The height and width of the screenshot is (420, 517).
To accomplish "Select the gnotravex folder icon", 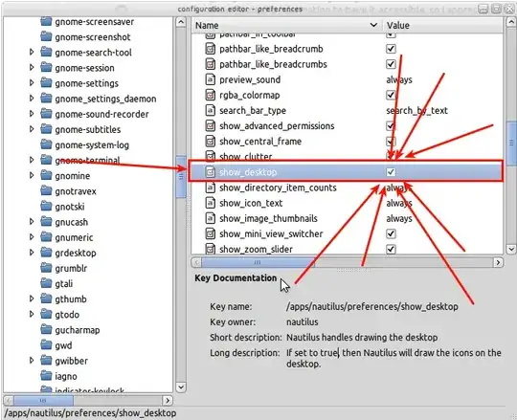I will (x=46, y=191).
